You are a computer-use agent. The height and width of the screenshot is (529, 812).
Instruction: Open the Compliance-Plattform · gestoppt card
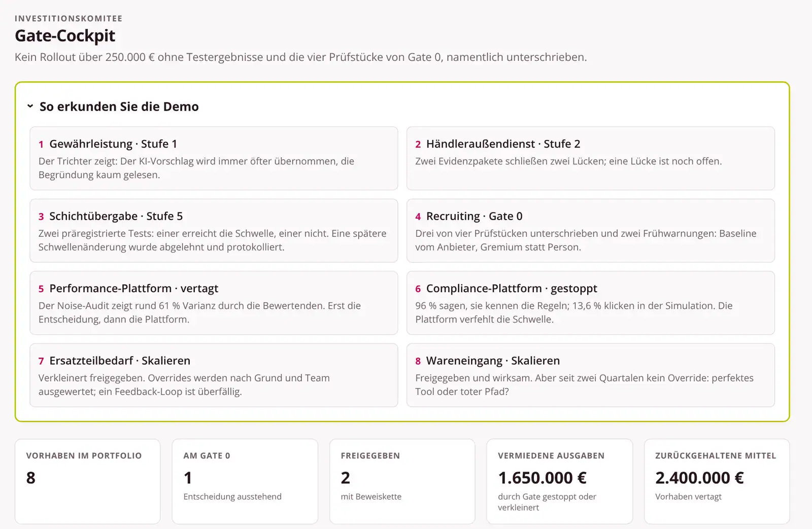591,303
